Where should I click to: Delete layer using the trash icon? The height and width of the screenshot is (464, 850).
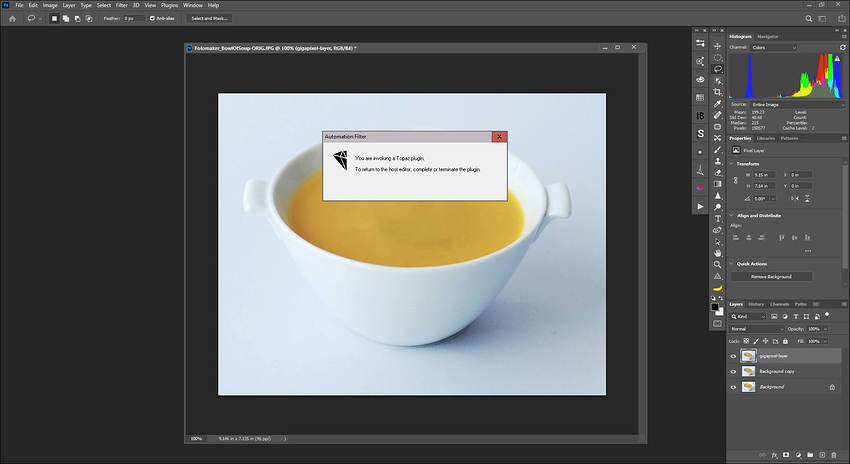coord(834,455)
